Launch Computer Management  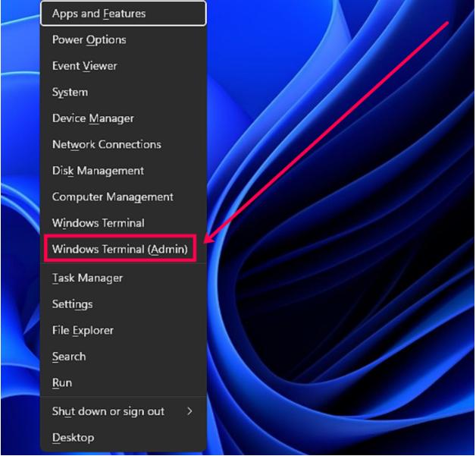point(124,197)
